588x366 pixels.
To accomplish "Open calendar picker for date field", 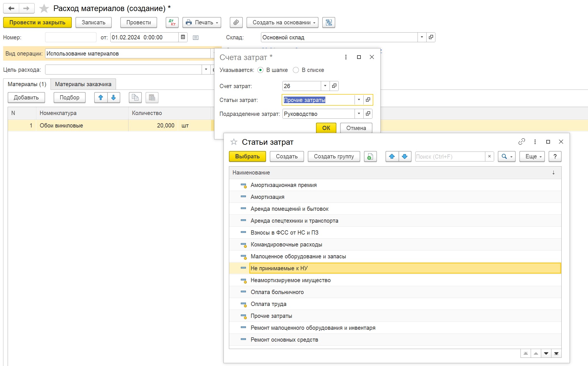I will [183, 37].
